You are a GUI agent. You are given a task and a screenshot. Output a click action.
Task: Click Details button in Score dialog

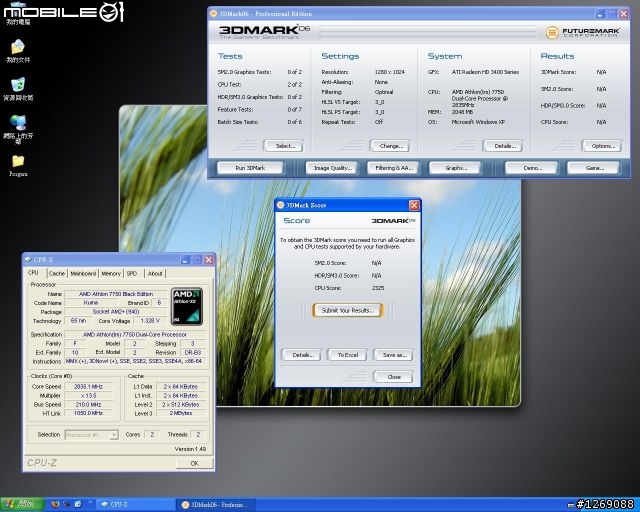click(302, 355)
